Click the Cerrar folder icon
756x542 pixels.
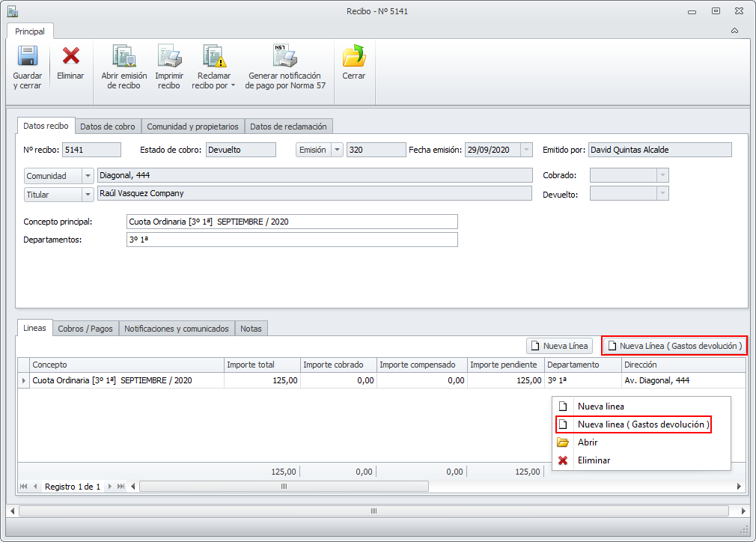354,55
